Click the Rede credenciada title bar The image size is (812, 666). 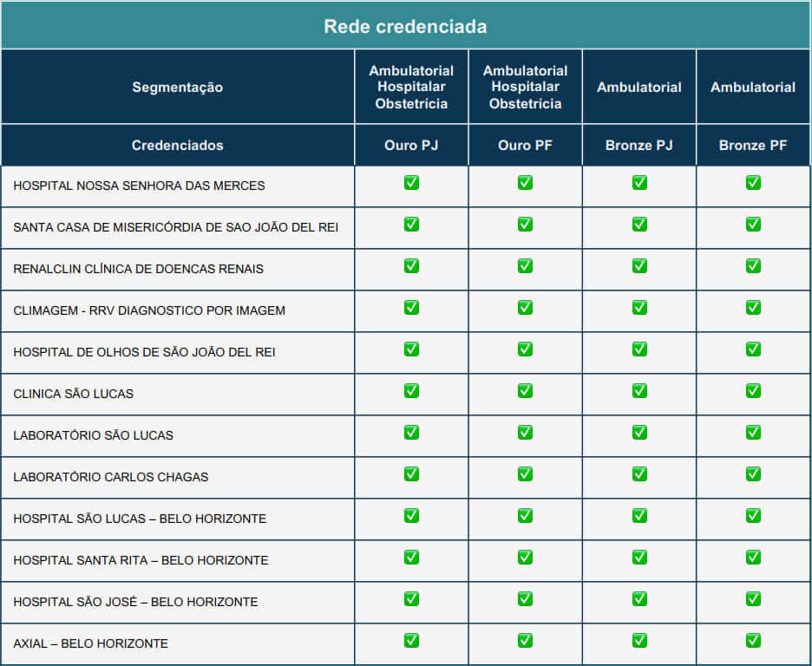pyautogui.click(x=405, y=26)
